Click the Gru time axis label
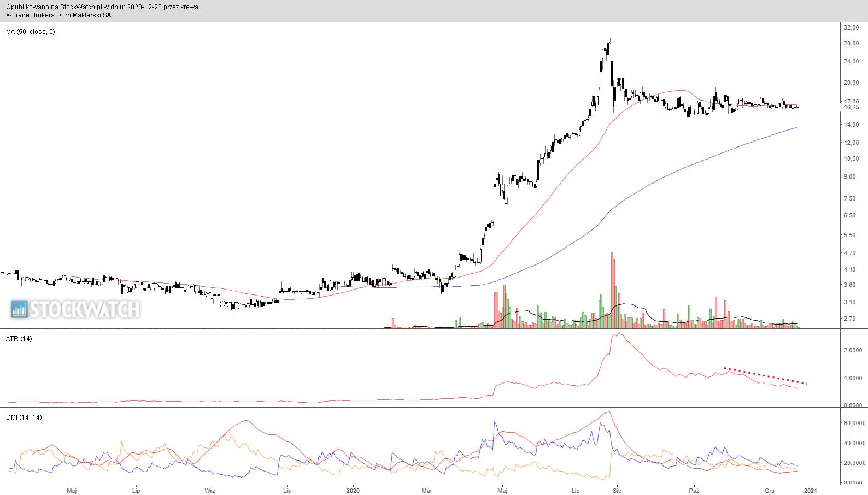The image size is (868, 495). coord(770,491)
